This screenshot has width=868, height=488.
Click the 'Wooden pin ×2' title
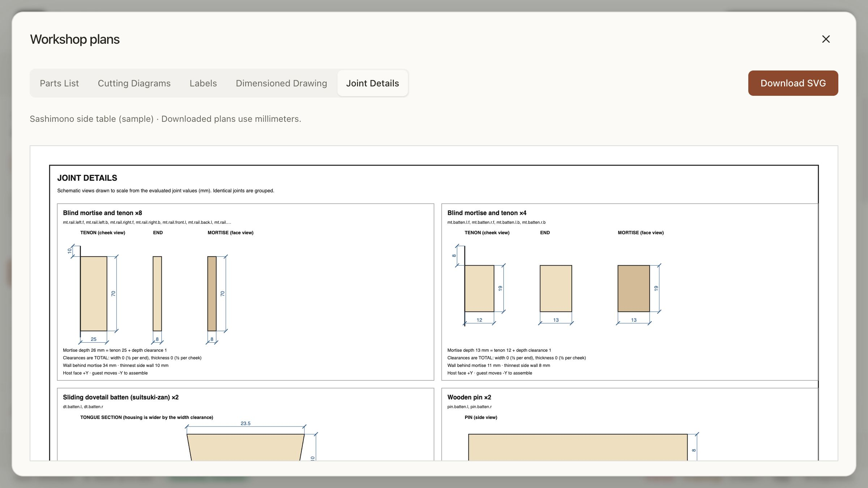(x=469, y=397)
